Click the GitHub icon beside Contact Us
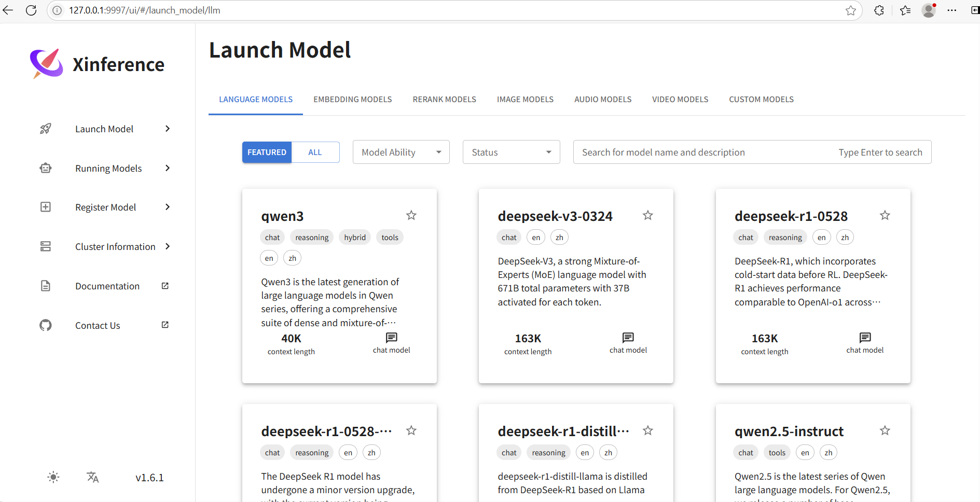980x502 pixels. click(46, 325)
